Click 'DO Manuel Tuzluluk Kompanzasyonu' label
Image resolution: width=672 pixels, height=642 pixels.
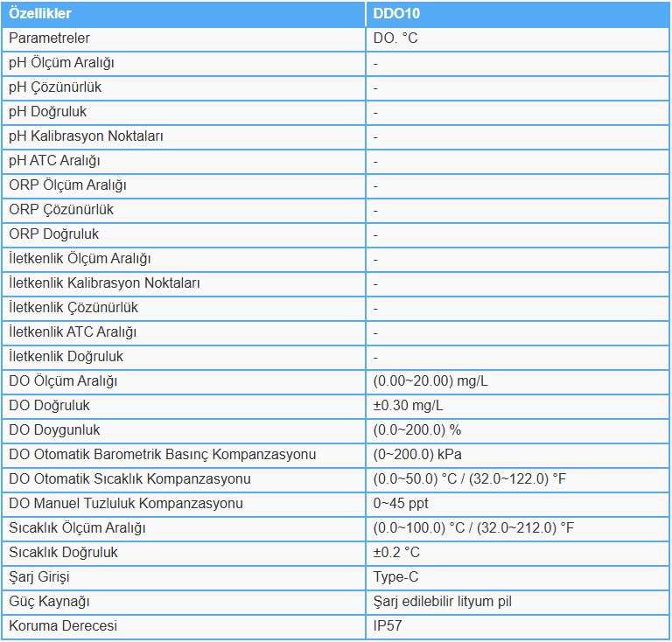[x=126, y=503]
